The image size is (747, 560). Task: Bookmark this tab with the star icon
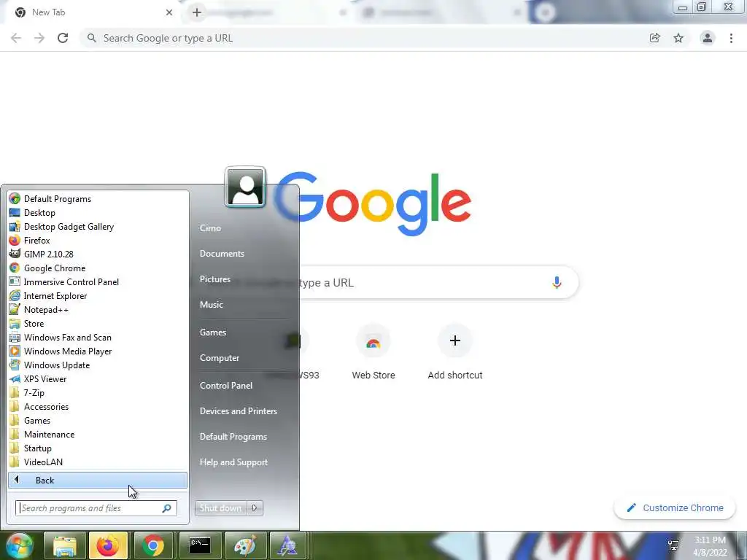pyautogui.click(x=678, y=38)
